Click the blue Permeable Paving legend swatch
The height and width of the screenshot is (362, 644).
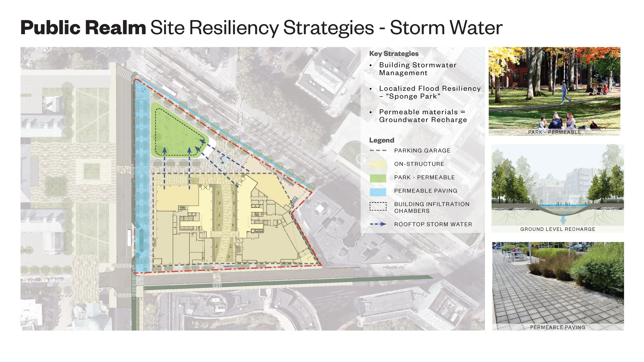pos(378,192)
